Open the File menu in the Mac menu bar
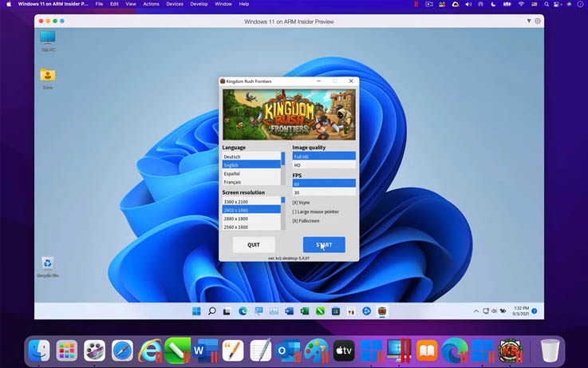This screenshot has width=588, height=368. [99, 4]
